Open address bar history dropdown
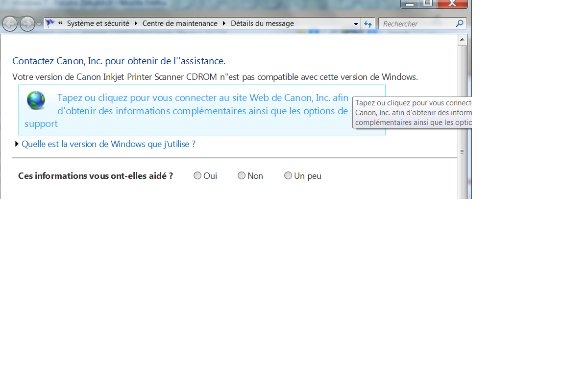Screen dimensions: 588x392 [x=356, y=24]
